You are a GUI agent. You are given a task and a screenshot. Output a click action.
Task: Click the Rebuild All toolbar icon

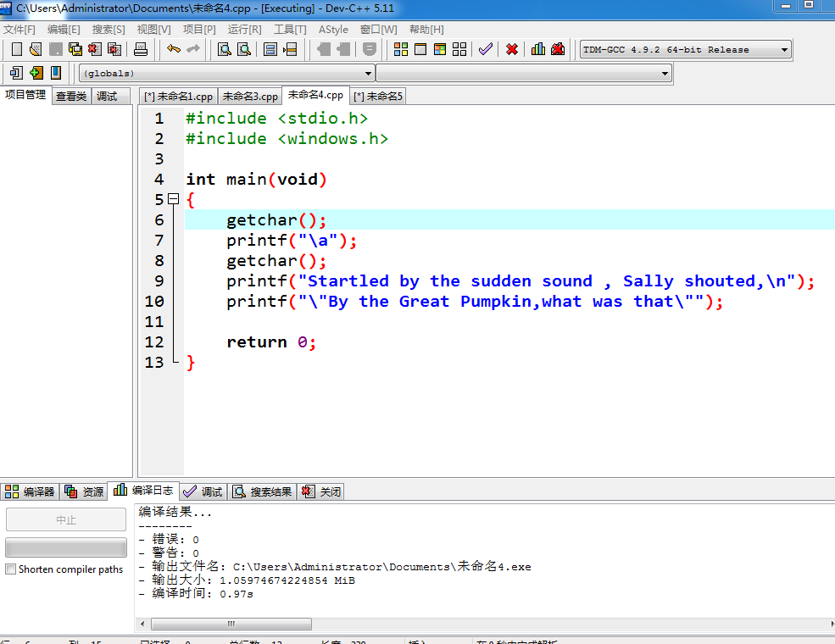(459, 49)
